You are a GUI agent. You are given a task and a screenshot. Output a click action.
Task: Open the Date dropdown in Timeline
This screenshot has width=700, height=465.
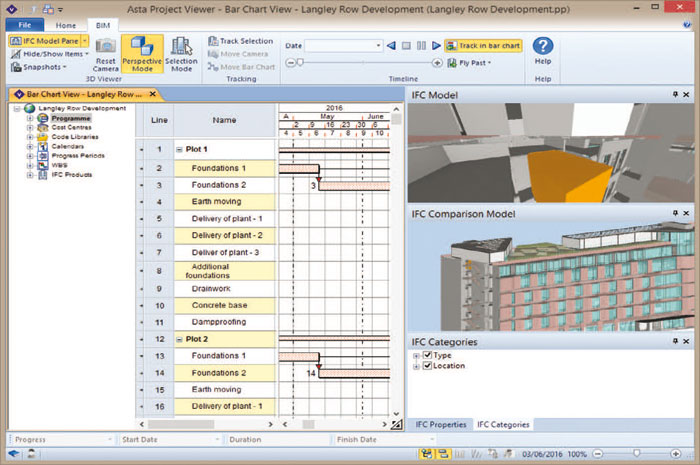point(377,46)
